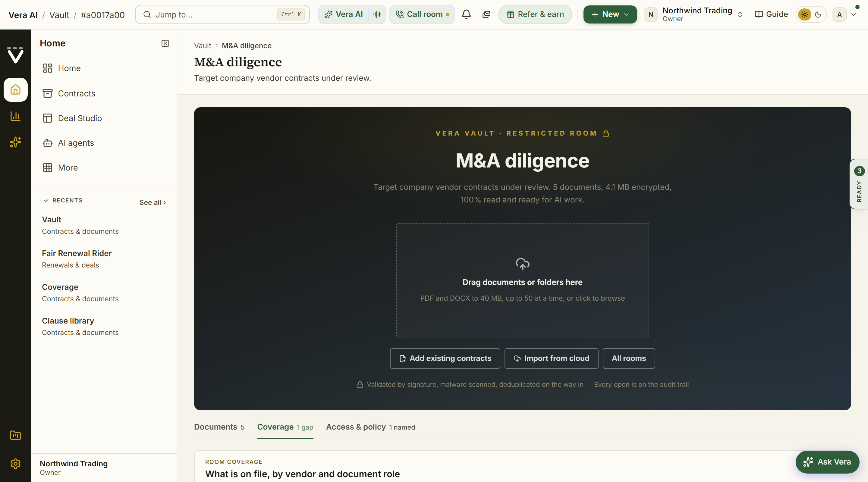The height and width of the screenshot is (482, 868).
Task: Switch to Access & policy tab
Action: 371,427
